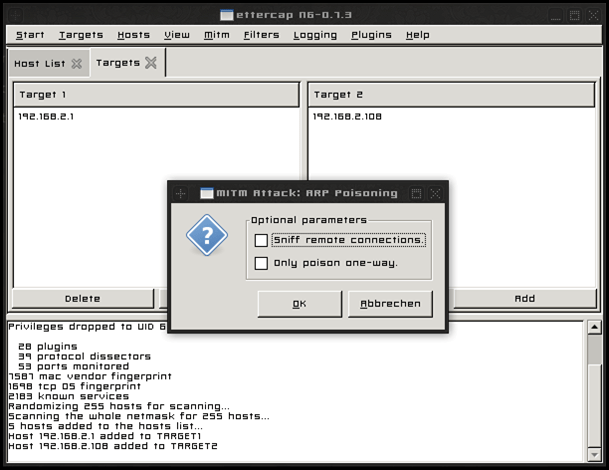
Task: Open the Logging menu
Action: click(315, 35)
